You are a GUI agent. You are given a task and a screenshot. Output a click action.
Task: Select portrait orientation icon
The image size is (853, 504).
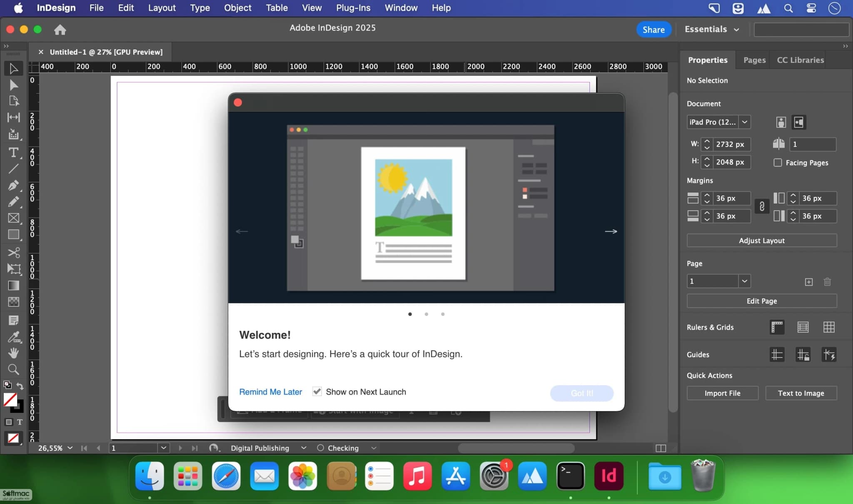[x=781, y=122]
